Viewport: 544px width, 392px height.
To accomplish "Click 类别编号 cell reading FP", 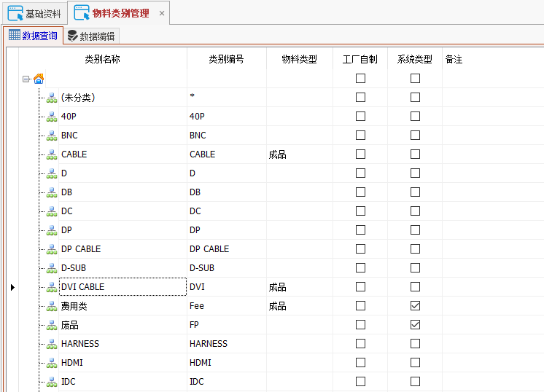I will (227, 325).
